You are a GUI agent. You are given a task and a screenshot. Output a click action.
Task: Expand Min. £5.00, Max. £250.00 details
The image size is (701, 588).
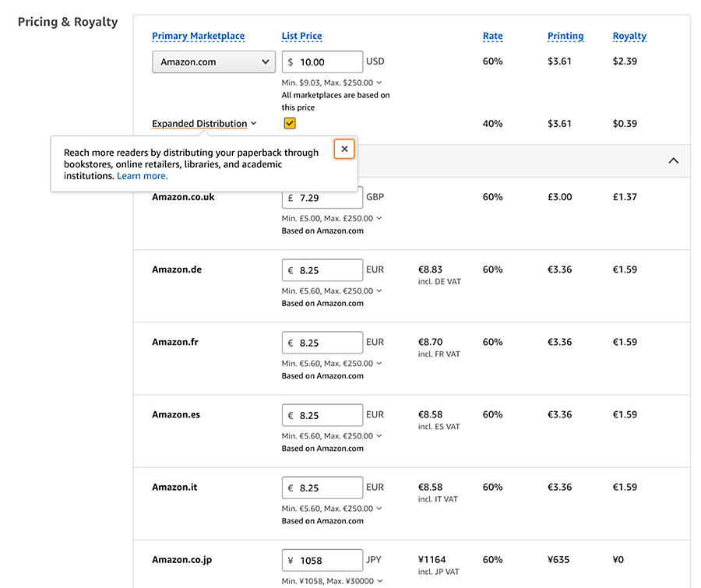click(x=379, y=218)
